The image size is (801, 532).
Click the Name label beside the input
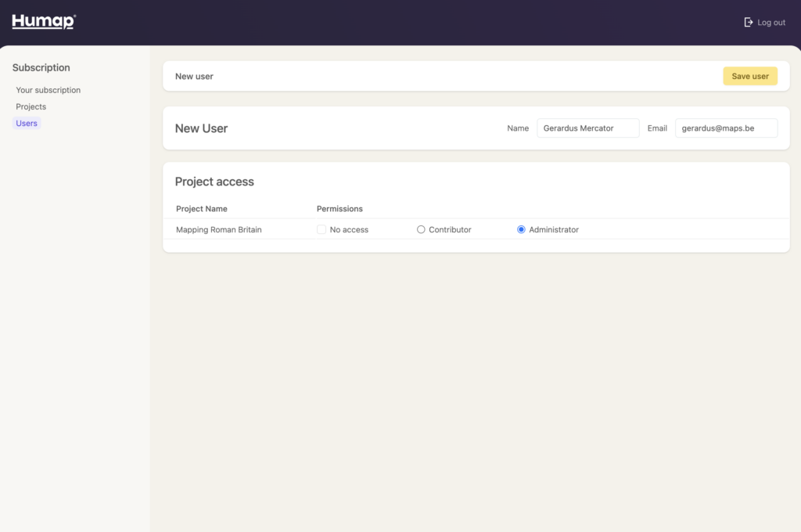(518, 128)
